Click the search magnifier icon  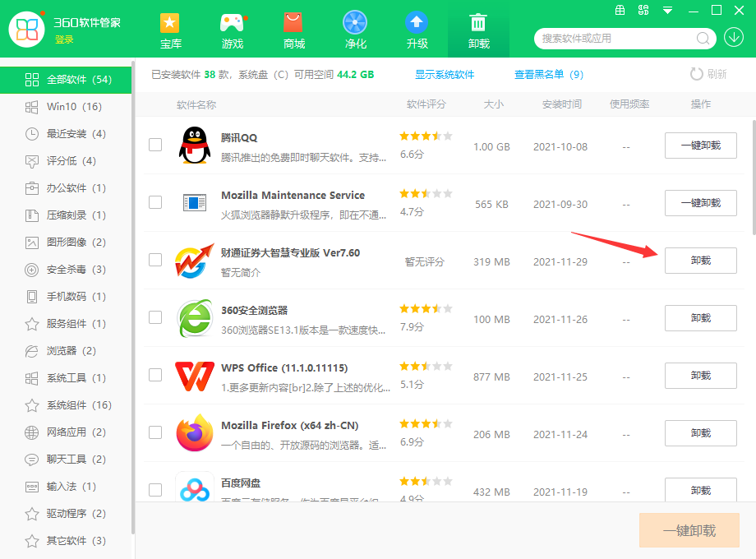[x=703, y=38]
